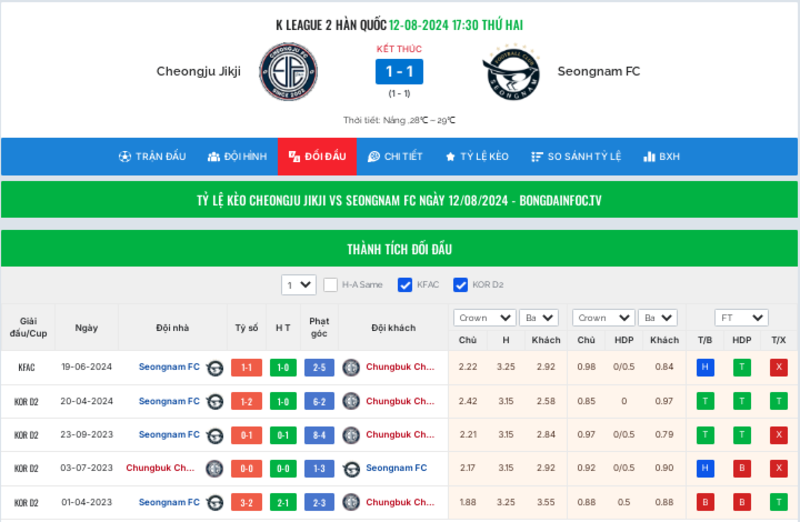Click Chungbuk crest in 01-04-2023 row

[x=351, y=502]
